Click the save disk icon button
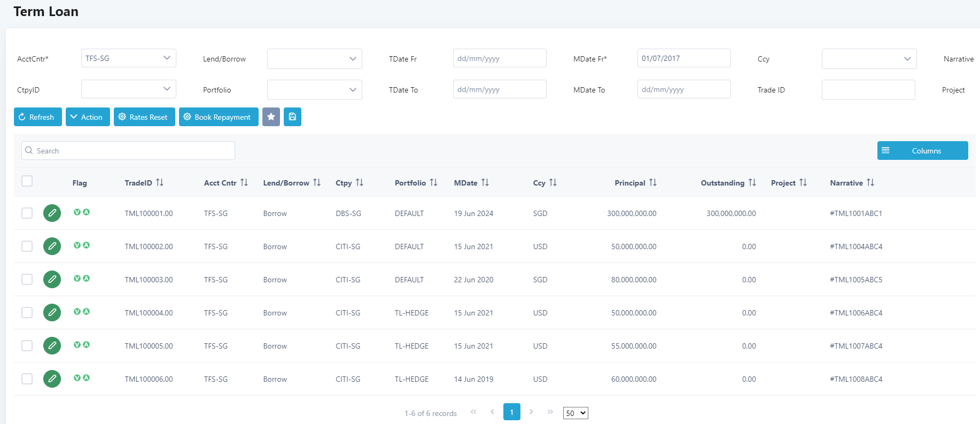Image resolution: width=980 pixels, height=424 pixels. [x=292, y=117]
